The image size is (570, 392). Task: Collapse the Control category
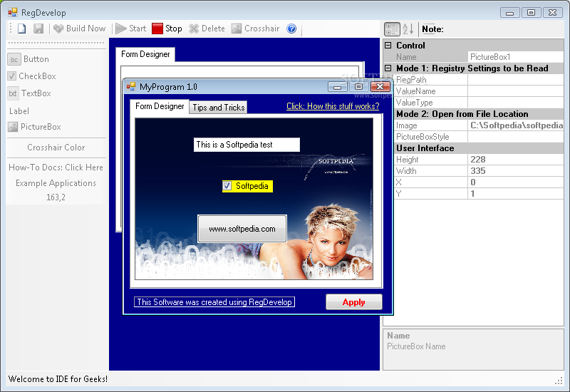(x=388, y=46)
